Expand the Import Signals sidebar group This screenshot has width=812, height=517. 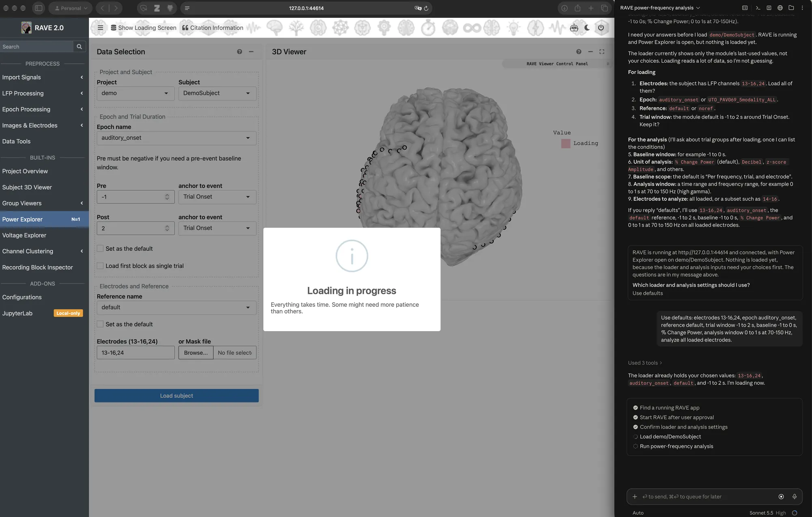click(44, 77)
